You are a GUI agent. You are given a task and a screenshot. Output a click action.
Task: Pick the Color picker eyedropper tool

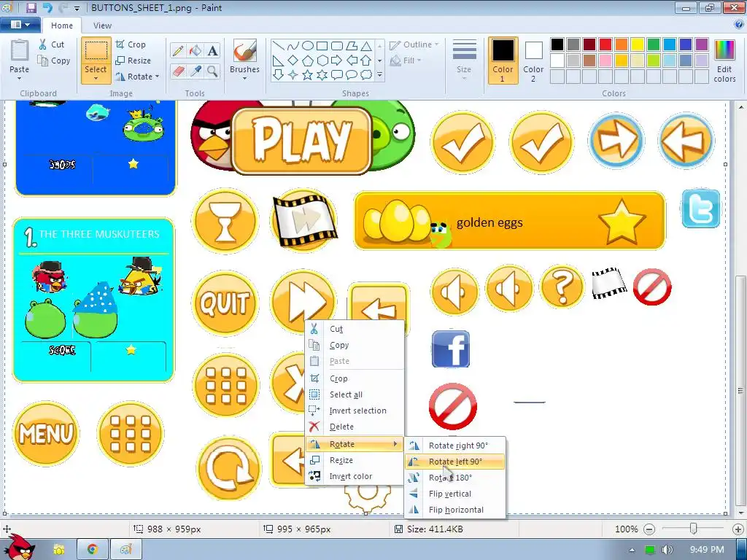pyautogui.click(x=196, y=71)
